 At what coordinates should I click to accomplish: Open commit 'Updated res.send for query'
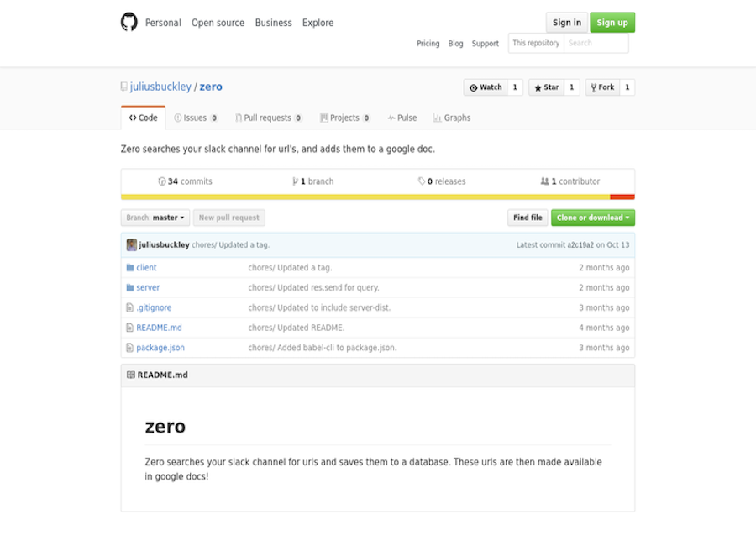point(314,287)
